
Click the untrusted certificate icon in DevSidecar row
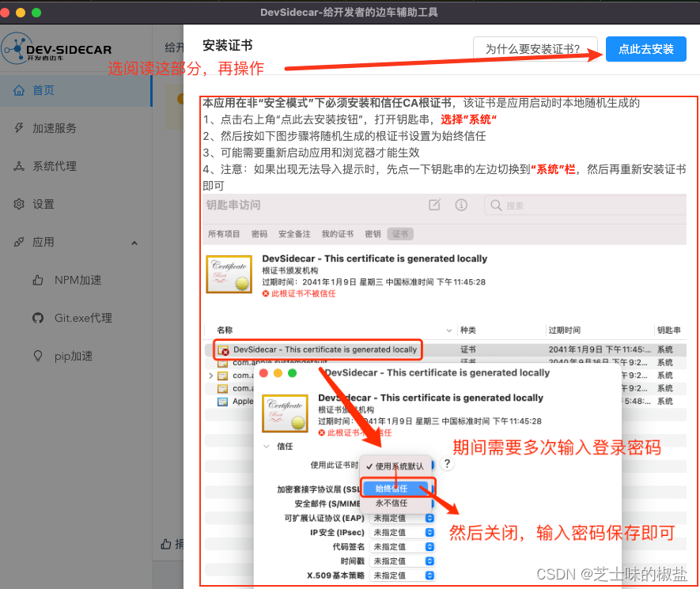pyautogui.click(x=223, y=350)
